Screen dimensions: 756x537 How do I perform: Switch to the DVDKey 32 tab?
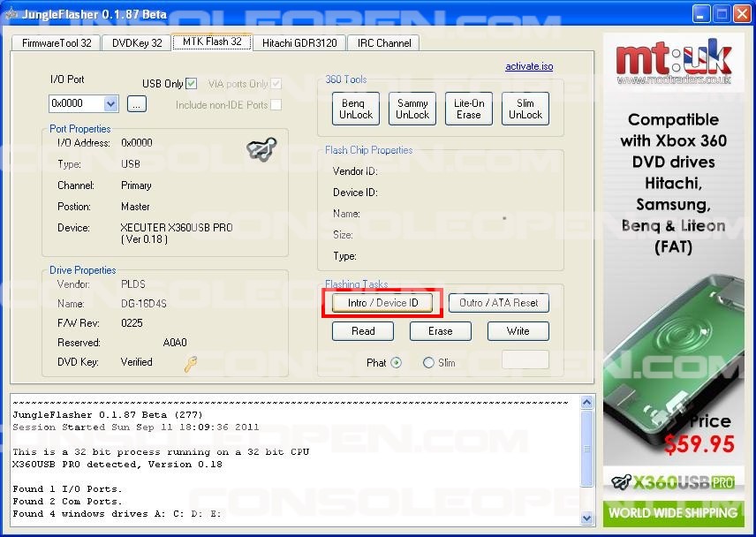click(137, 43)
